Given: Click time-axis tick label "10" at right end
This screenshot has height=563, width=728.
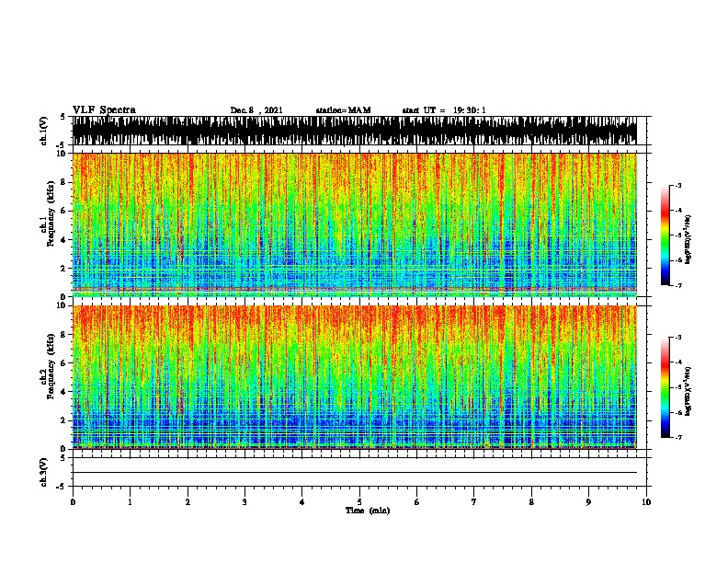Looking at the screenshot, I should 646,502.
